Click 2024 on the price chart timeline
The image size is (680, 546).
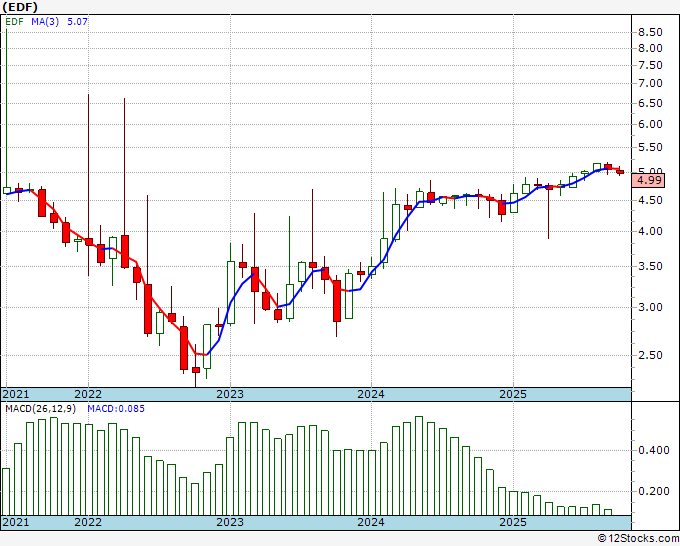[371, 394]
